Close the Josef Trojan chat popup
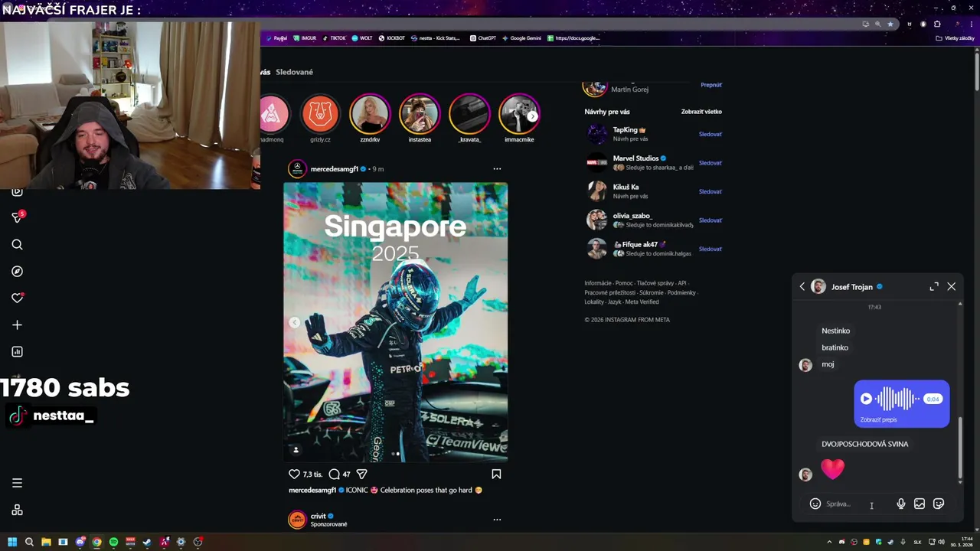Viewport: 980px width, 551px height. (951, 286)
